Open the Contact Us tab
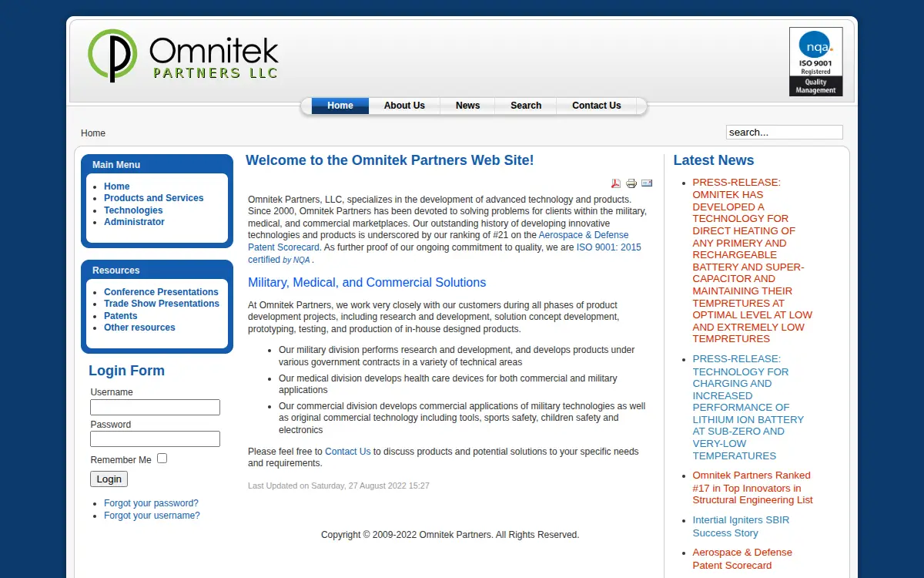This screenshot has height=578, width=924. (597, 106)
